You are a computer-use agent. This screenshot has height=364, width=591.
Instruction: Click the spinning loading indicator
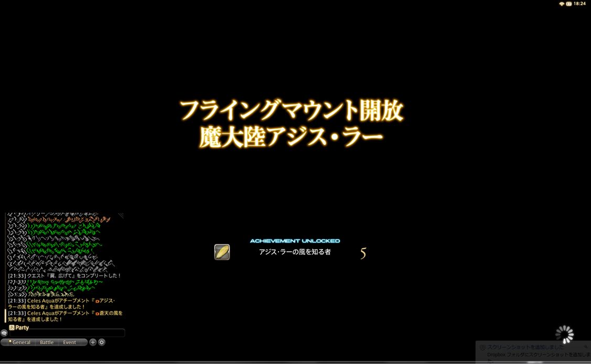pyautogui.click(x=564, y=334)
